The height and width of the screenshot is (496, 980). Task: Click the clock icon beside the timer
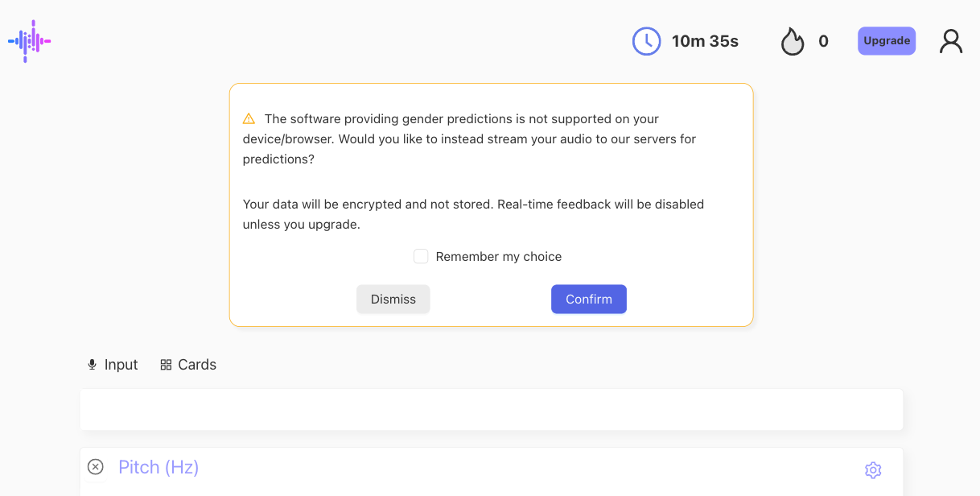point(646,41)
